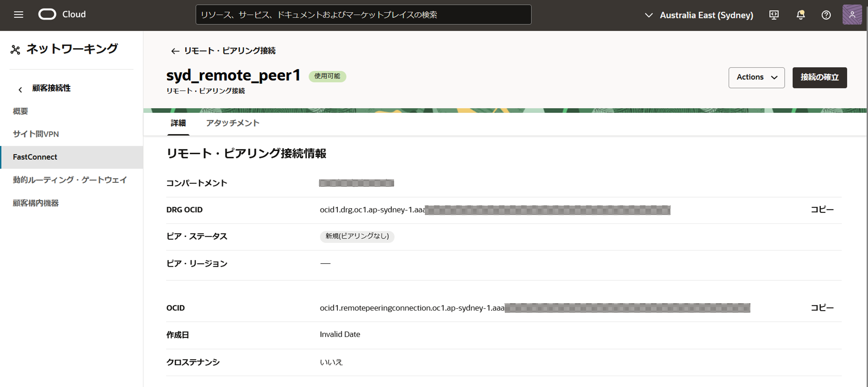Click the いいえ cross-tenancy value
The width and height of the screenshot is (868, 387).
pos(331,362)
